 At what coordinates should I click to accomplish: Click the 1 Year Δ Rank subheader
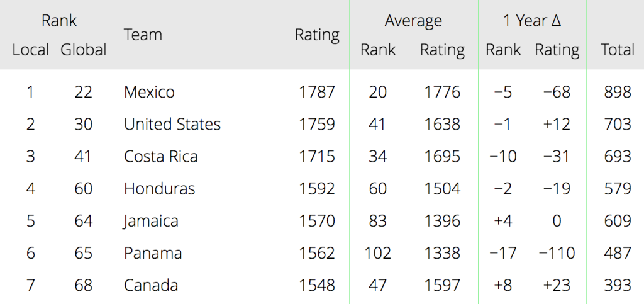click(503, 50)
